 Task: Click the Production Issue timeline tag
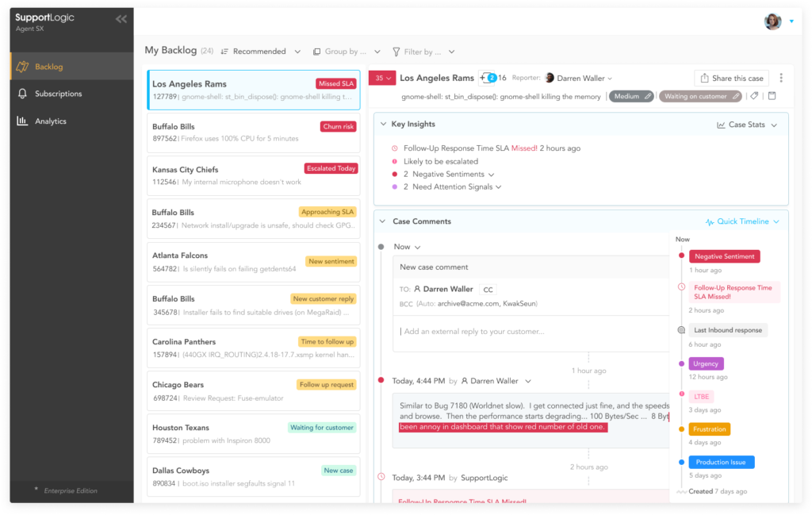[721, 462]
